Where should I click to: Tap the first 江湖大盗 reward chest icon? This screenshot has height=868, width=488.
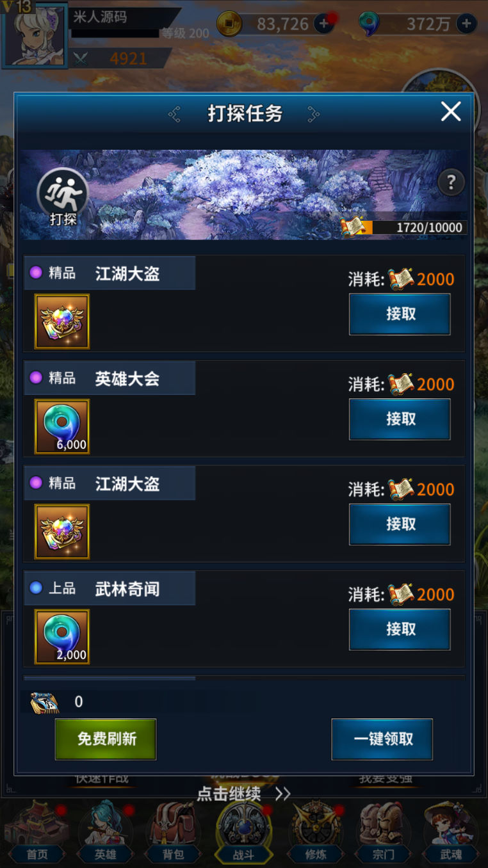click(62, 321)
